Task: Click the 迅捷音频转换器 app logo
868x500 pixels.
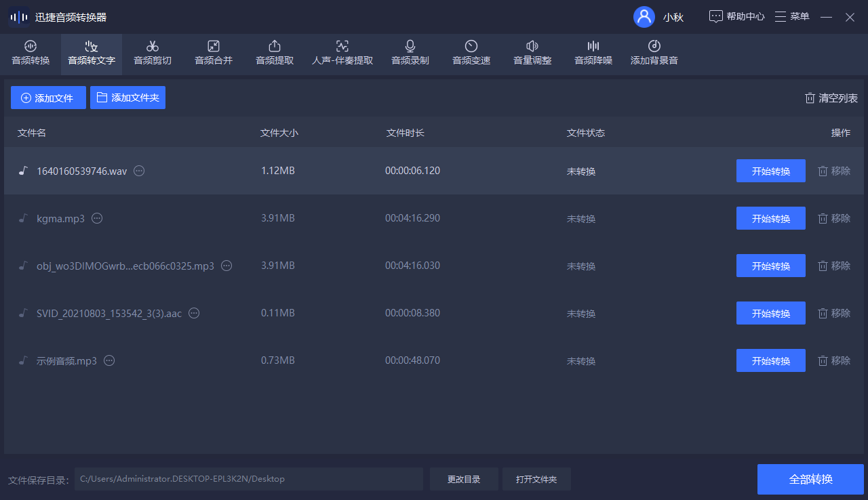Action: tap(18, 17)
